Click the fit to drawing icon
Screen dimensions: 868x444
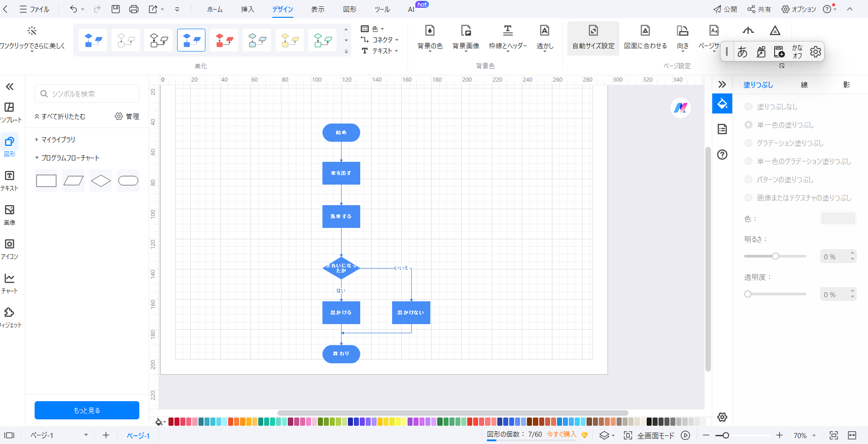point(645,31)
